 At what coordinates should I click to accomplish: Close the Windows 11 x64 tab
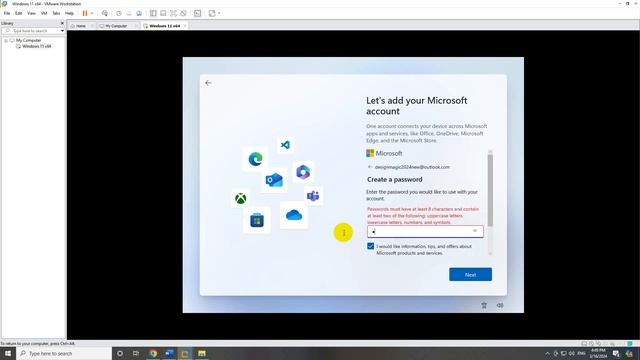185,26
